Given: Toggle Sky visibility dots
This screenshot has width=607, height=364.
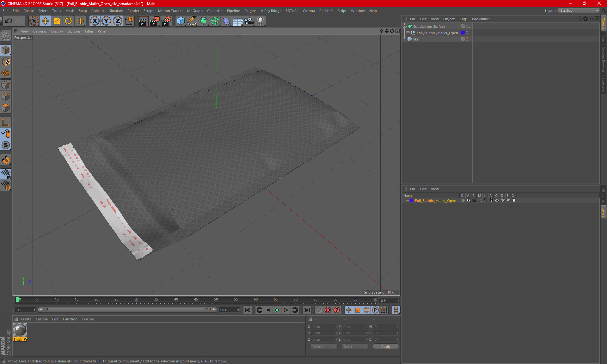Looking at the screenshot, I should pos(467,39).
